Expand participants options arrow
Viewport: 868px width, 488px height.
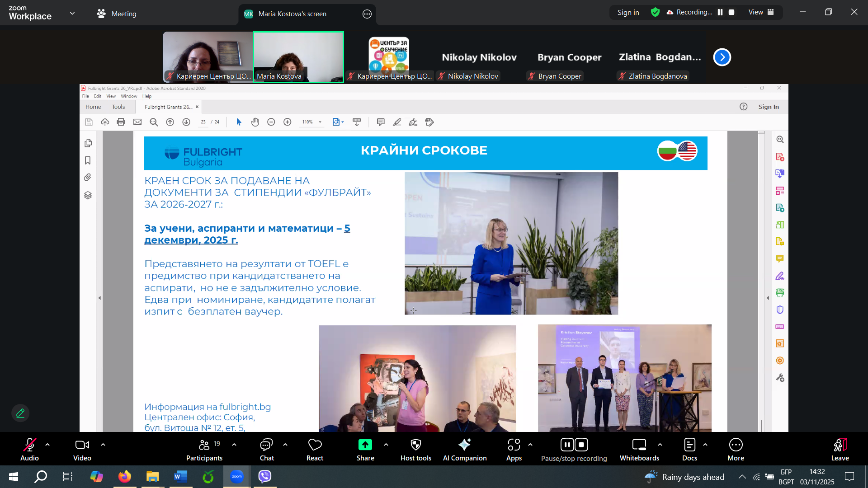click(234, 445)
